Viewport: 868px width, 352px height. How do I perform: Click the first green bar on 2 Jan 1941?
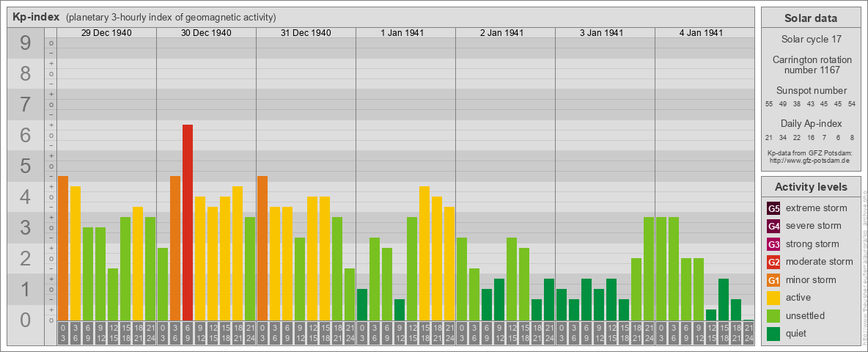pos(462,279)
